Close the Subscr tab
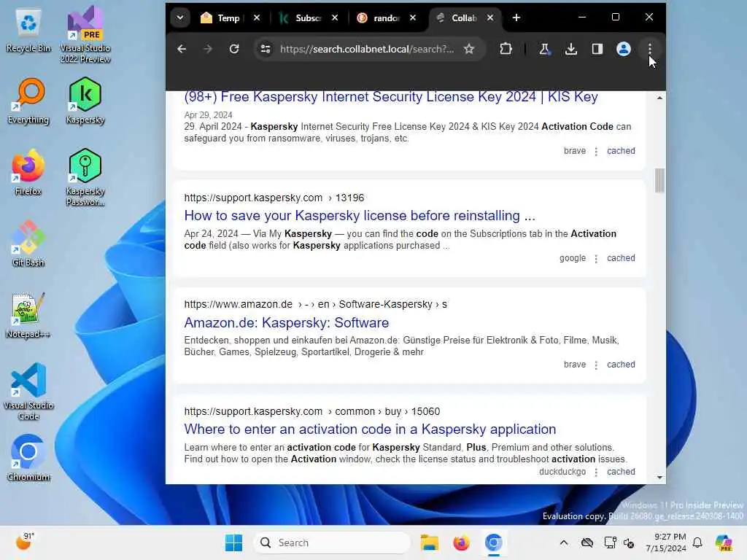Viewport: 747px width, 560px height. (x=335, y=17)
